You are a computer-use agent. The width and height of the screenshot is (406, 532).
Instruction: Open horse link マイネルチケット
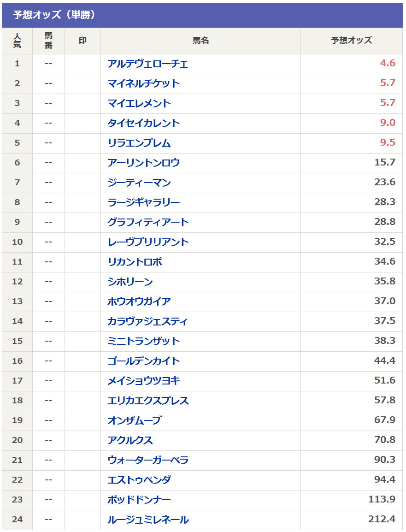[143, 83]
